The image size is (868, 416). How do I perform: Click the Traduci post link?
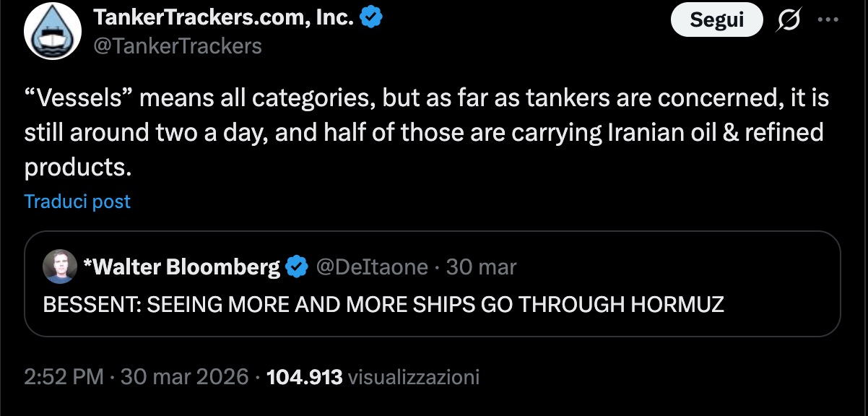77,201
